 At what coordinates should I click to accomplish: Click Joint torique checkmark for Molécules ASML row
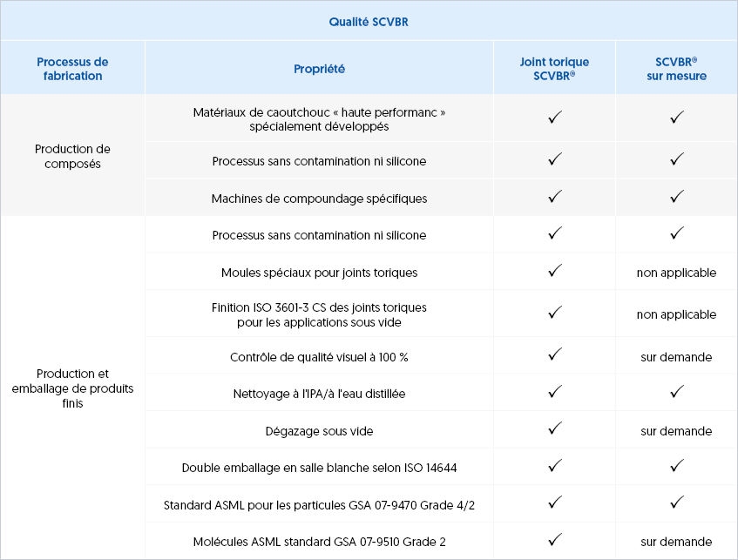[x=554, y=540]
